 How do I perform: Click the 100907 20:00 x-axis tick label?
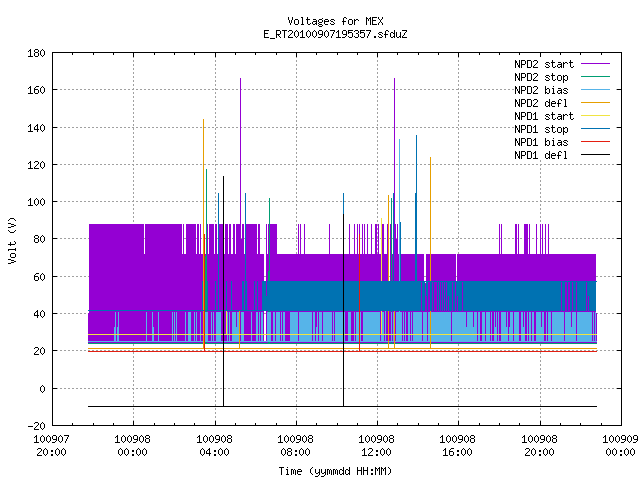pos(51,446)
